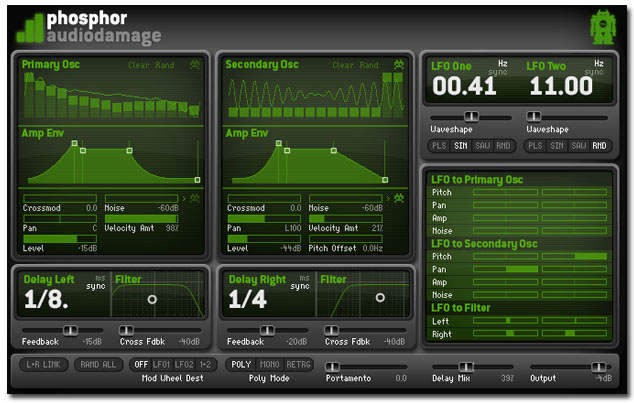Click Primary Osc Level bar

60,239
